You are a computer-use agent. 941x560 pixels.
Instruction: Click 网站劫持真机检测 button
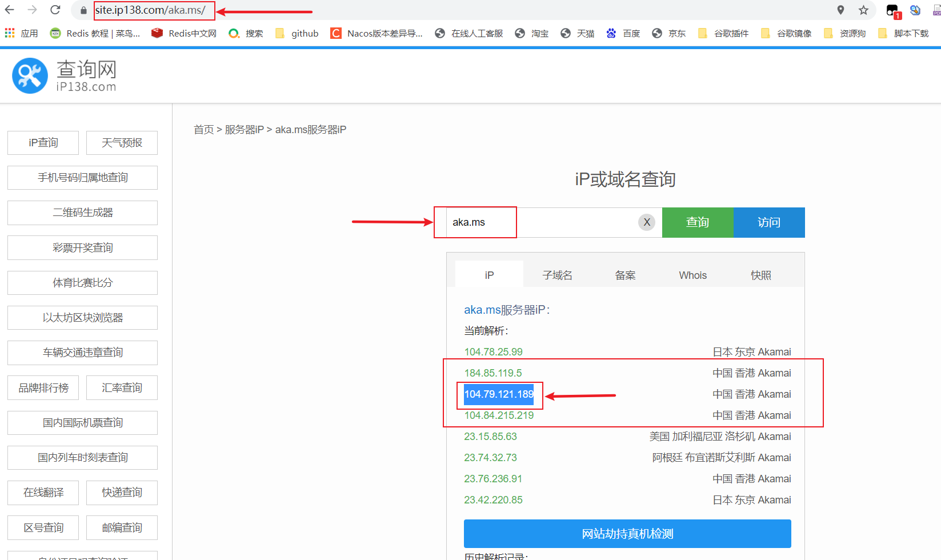(627, 534)
